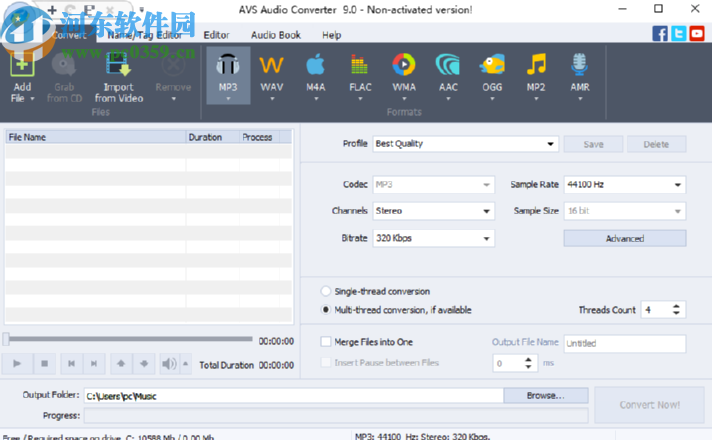Click the speaker volume icon

click(169, 364)
